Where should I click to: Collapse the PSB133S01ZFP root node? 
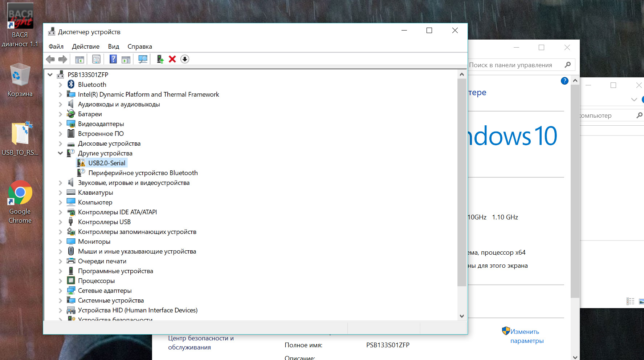(x=50, y=74)
